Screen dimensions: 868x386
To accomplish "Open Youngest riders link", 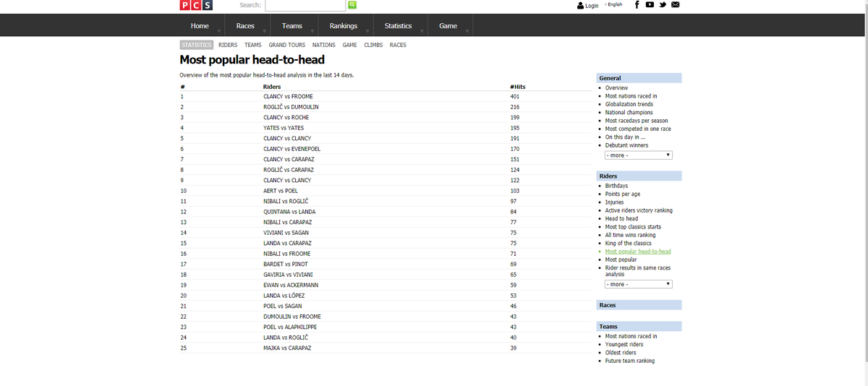I will pos(625,344).
